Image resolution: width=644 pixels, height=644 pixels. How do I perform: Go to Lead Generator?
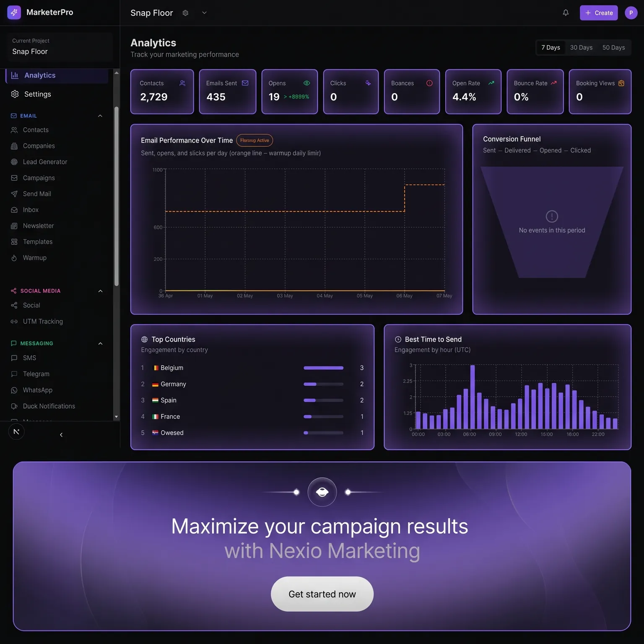(45, 162)
